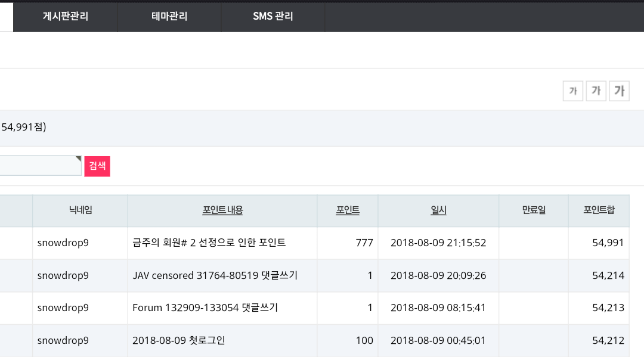The height and width of the screenshot is (357, 644).
Task: Click the 금주의 회원# 2 선정 point entry
Action: pyautogui.click(x=209, y=243)
